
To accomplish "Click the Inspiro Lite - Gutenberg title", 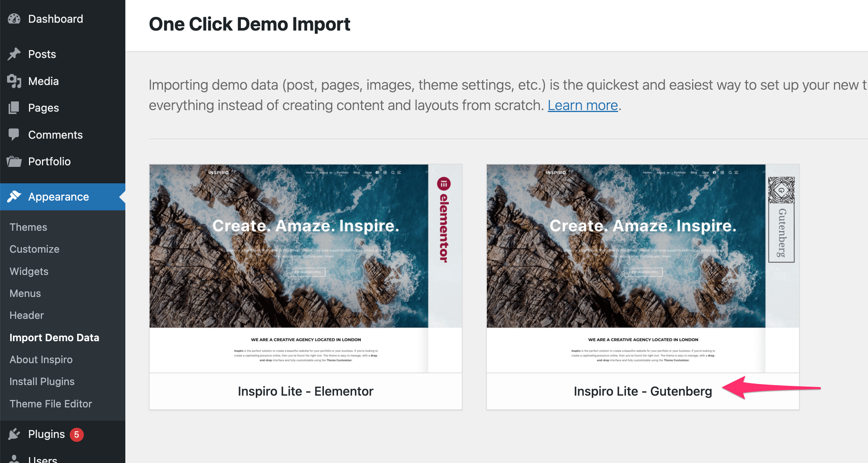I will (x=643, y=391).
